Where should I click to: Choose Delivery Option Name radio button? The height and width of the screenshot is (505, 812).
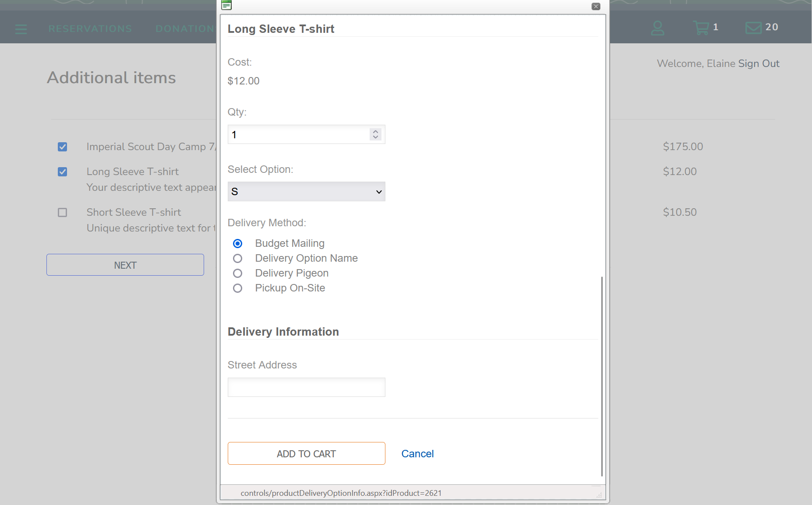pyautogui.click(x=237, y=258)
